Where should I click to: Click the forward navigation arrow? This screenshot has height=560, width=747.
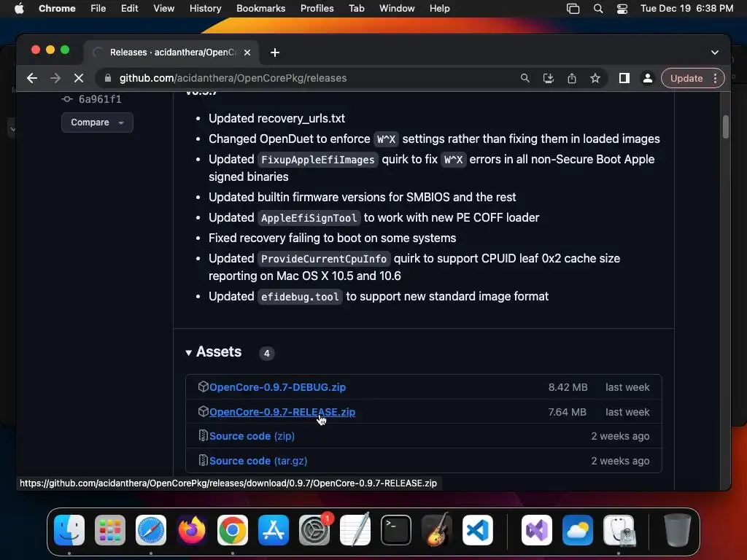coord(55,78)
